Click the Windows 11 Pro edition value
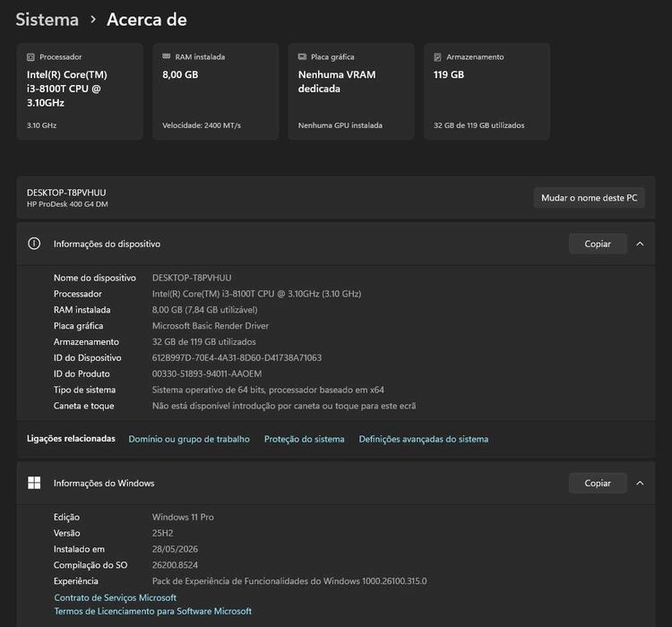The width and height of the screenshot is (672, 627). coord(183,518)
